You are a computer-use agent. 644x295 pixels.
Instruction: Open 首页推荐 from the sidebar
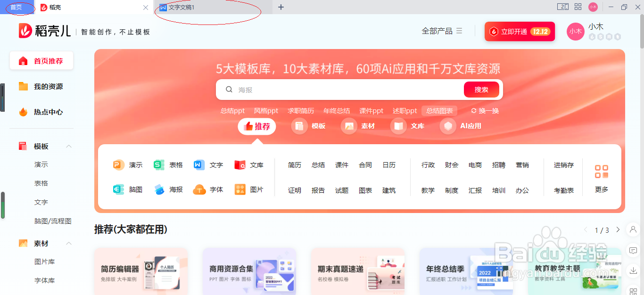pos(41,60)
